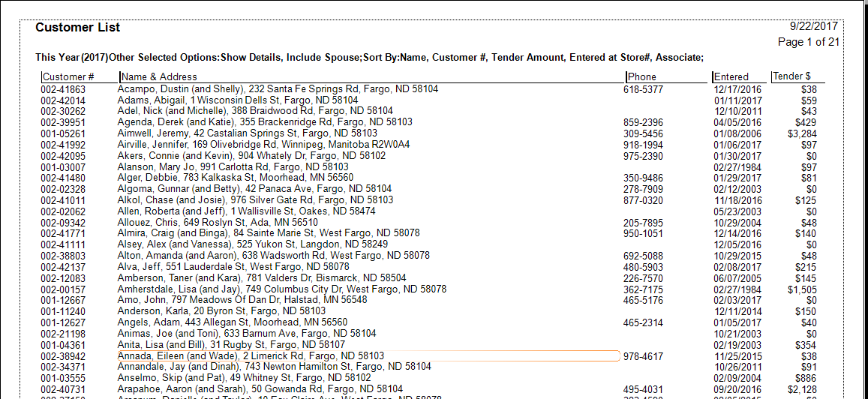The width and height of the screenshot is (868, 399).
Task: Select the Amherstdale, Lisa address entry
Action: click(x=282, y=289)
